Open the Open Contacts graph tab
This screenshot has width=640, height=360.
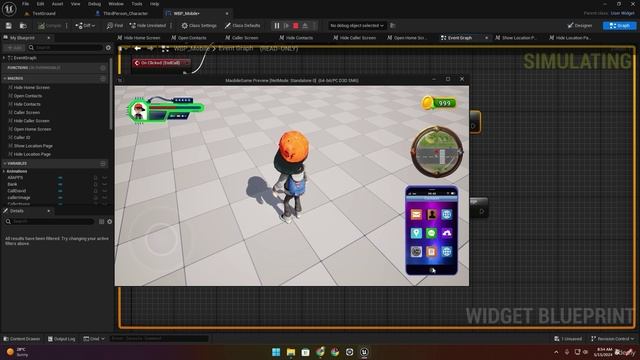point(189,38)
